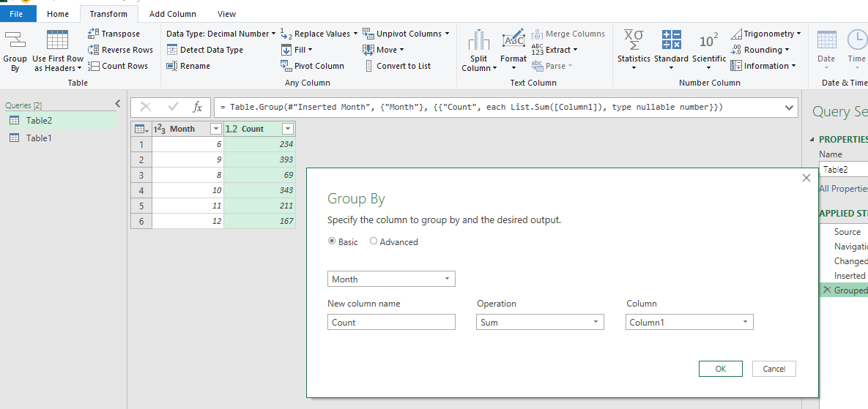Image resolution: width=868 pixels, height=409 pixels.
Task: Collapse the Properties section triangle
Action: point(812,139)
